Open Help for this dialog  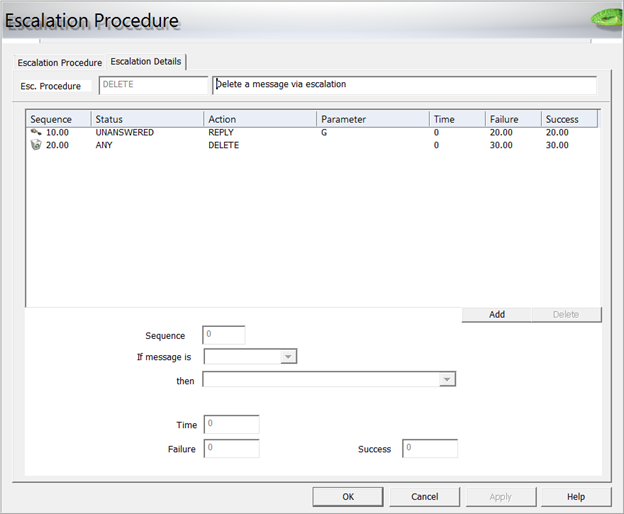click(576, 496)
